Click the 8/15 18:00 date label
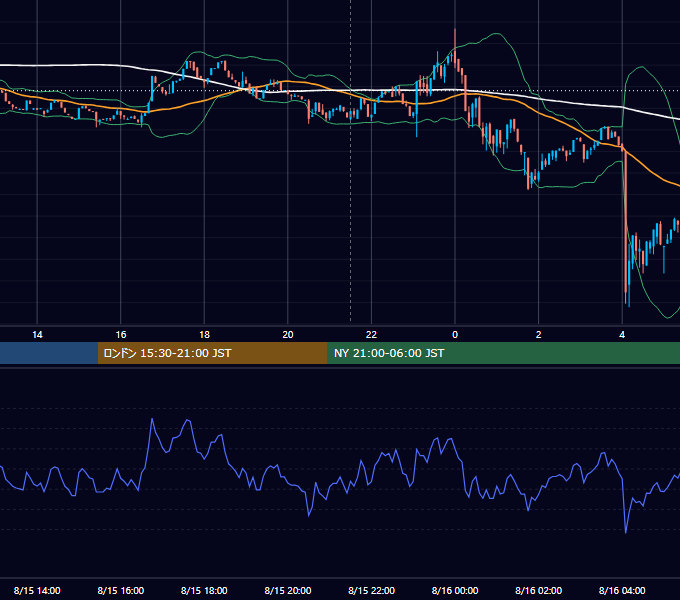 coord(204,590)
